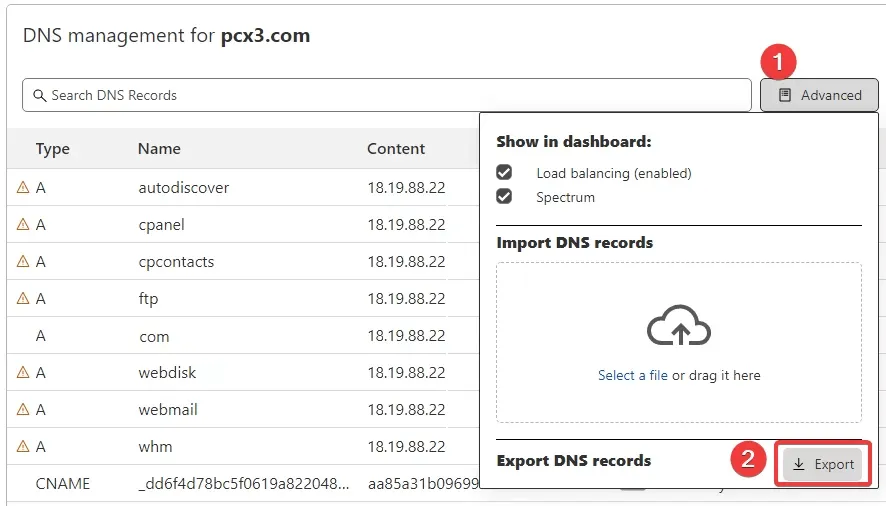Sort by the Type column header

coord(53,149)
